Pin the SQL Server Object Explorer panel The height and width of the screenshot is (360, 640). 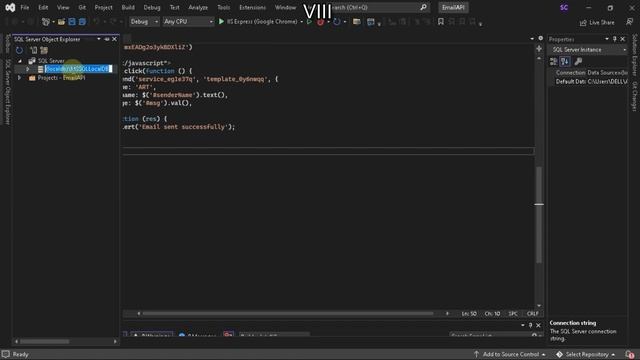pyautogui.click(x=107, y=39)
